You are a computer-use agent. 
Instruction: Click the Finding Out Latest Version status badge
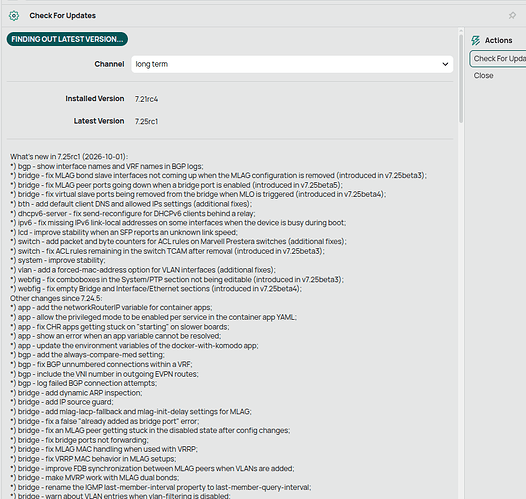point(67,39)
